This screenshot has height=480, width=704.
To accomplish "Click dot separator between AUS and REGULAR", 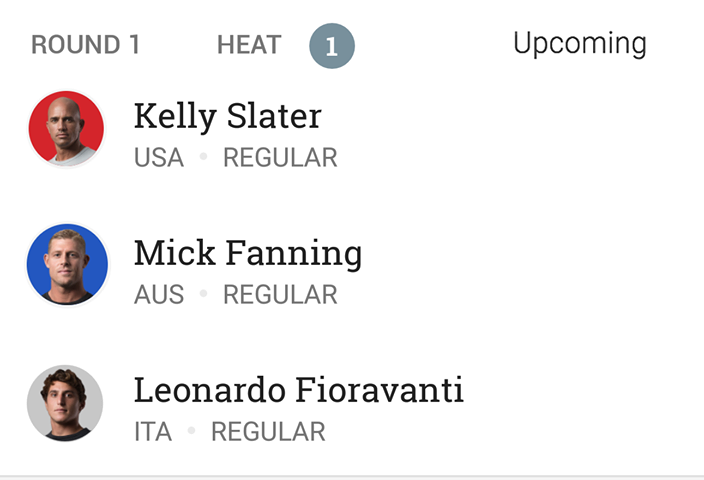I will (x=203, y=294).
